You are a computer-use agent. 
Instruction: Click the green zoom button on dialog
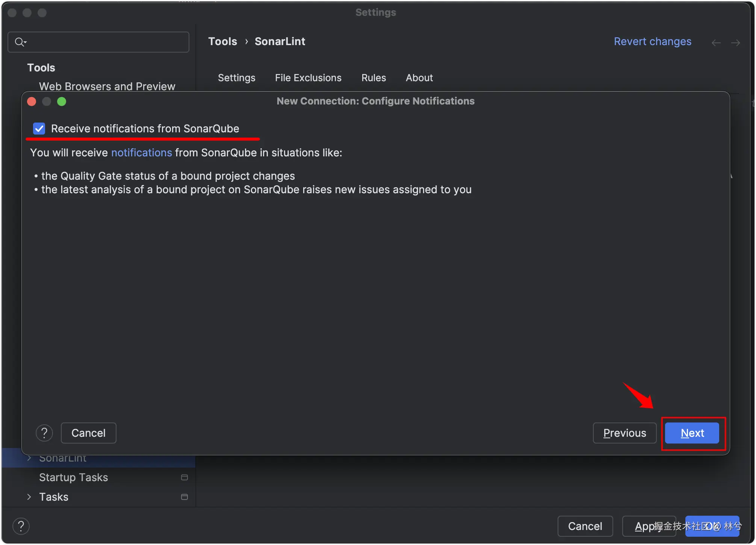[x=62, y=101]
